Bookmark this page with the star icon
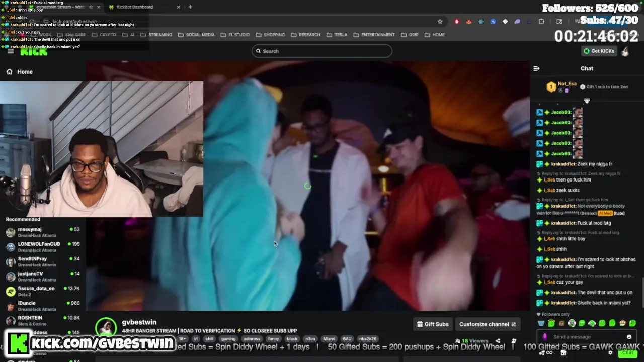The image size is (644, 362). [440, 22]
